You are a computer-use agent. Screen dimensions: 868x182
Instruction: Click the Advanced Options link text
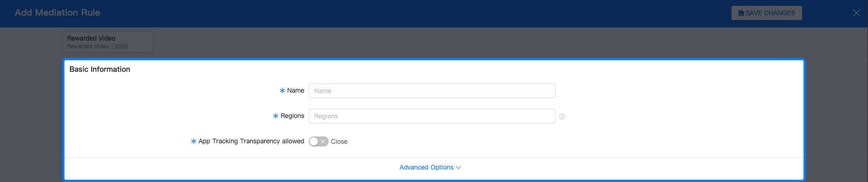coord(426,168)
